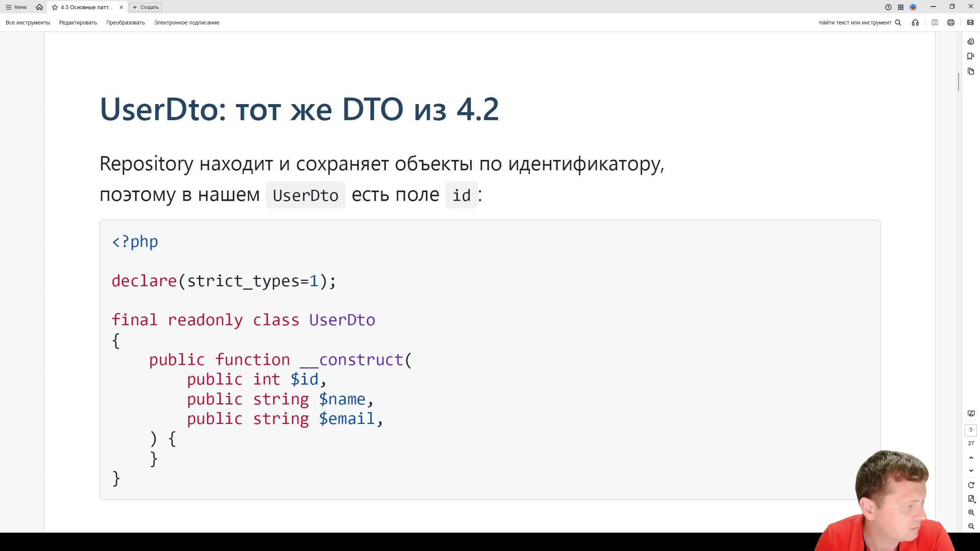Click the Создать button
The height and width of the screenshot is (551, 980).
point(145,7)
